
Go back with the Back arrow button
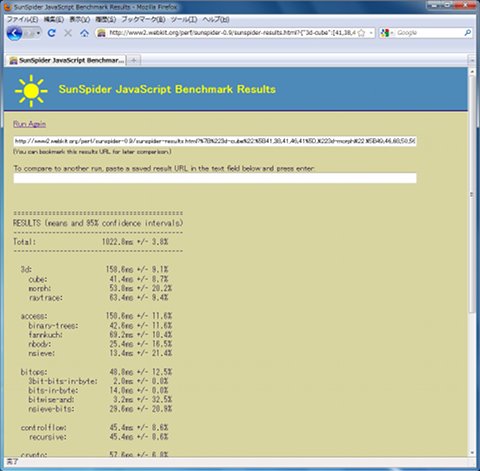click(x=14, y=33)
